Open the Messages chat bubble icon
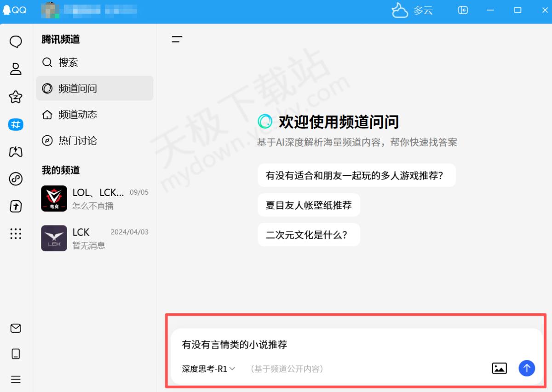This screenshot has width=552, height=392. click(x=16, y=42)
